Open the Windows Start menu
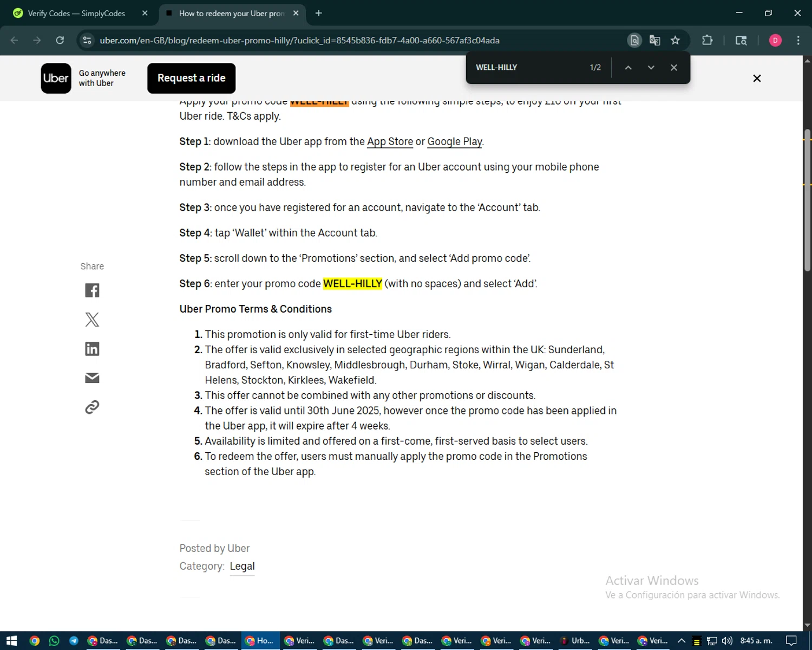812x650 pixels. [x=12, y=641]
